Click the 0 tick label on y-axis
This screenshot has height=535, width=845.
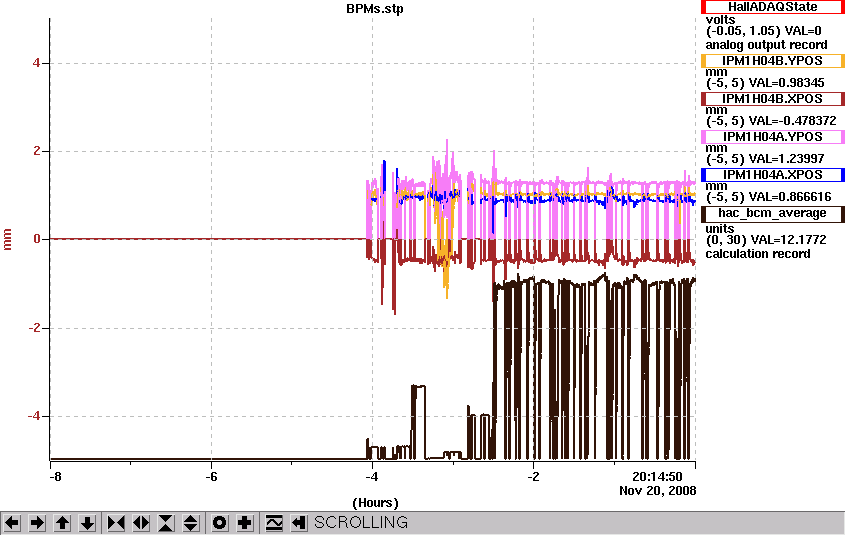click(36, 239)
